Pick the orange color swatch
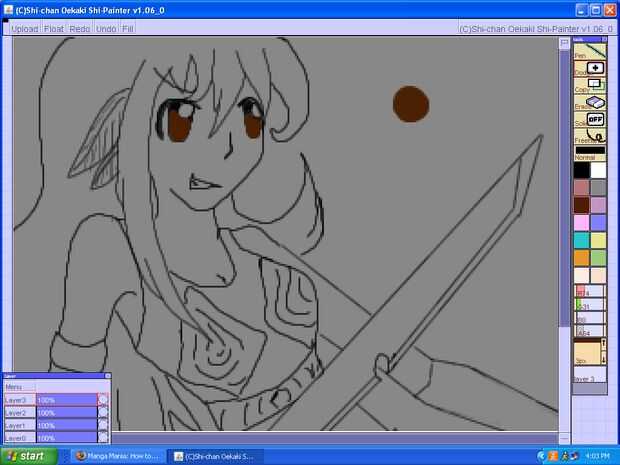Image resolution: width=620 pixels, height=465 pixels. (x=582, y=258)
